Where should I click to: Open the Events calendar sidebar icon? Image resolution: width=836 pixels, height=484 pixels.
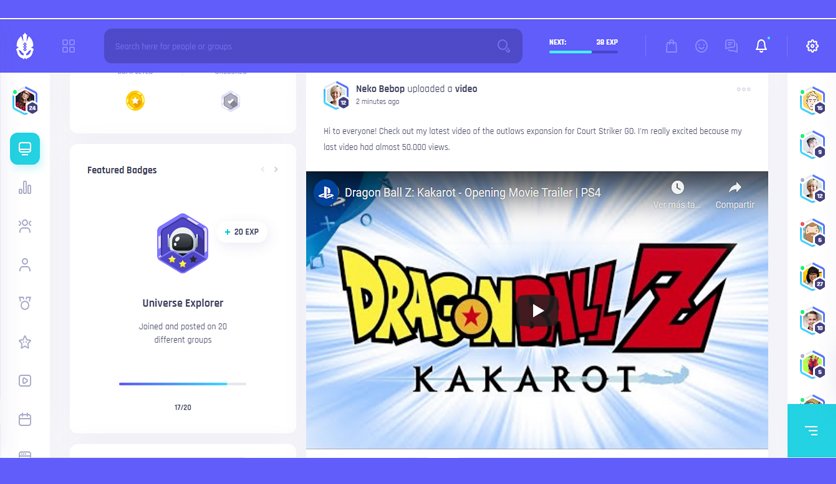coord(25,419)
